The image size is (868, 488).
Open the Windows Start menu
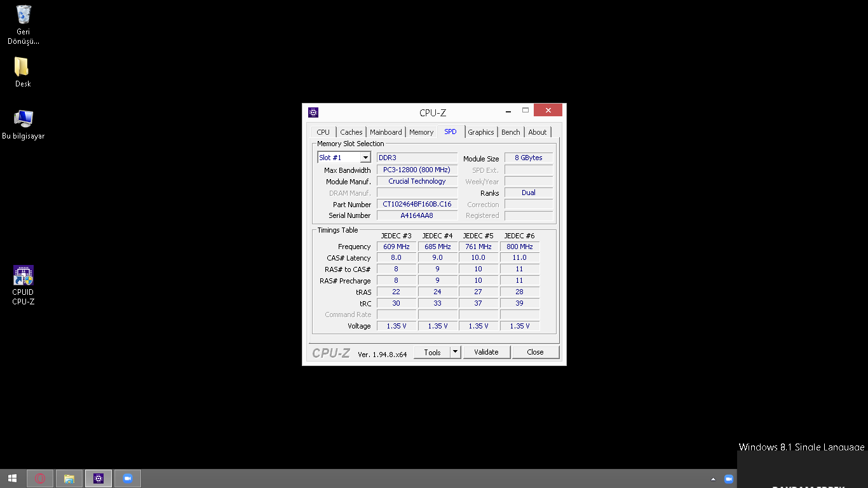12,478
